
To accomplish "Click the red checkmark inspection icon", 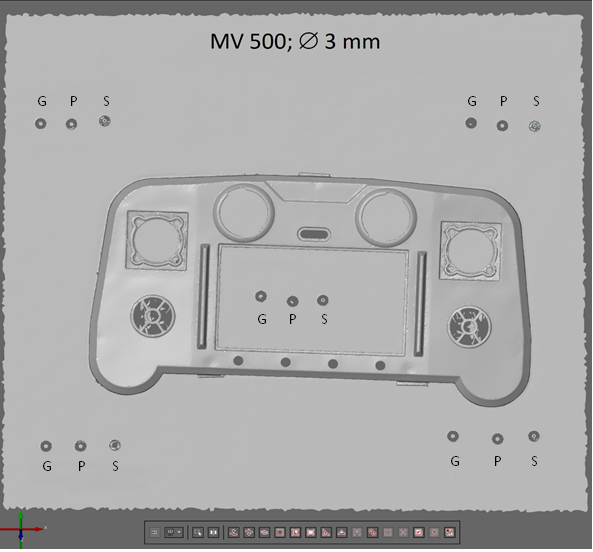I will (x=419, y=532).
